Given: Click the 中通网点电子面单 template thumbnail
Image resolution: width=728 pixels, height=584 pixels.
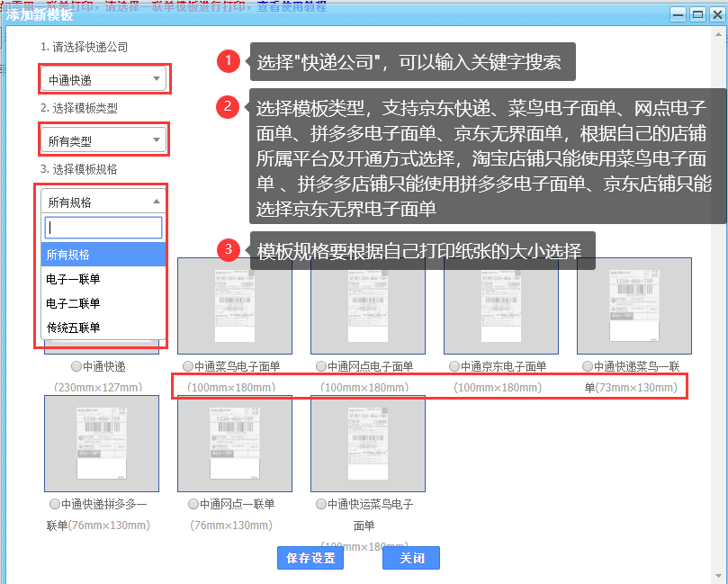Looking at the screenshot, I should tap(368, 306).
